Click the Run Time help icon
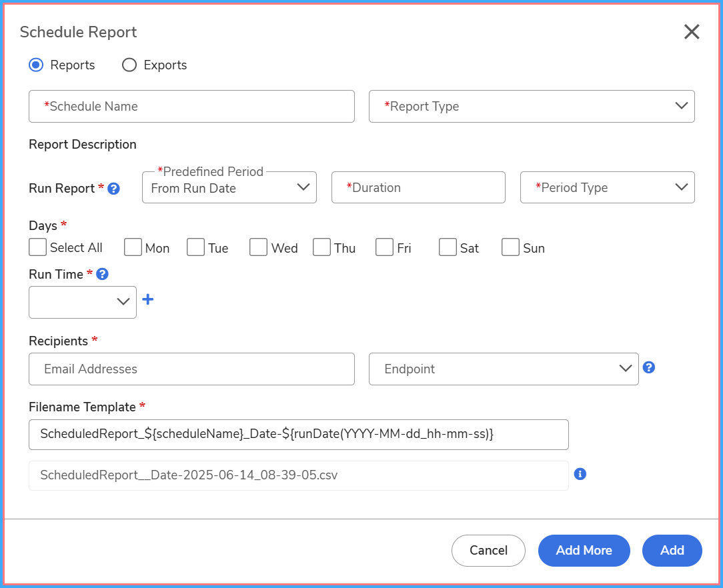Viewport: 723px width, 588px height. point(102,274)
